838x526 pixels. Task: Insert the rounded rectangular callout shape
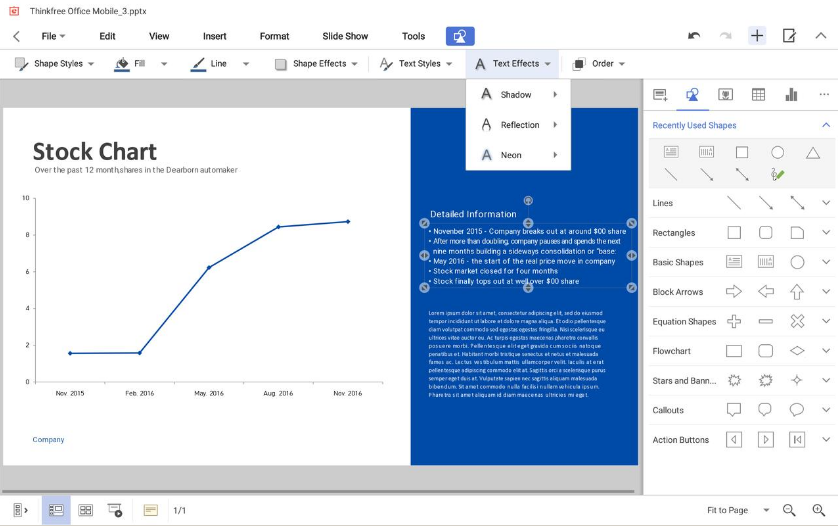[765, 410]
